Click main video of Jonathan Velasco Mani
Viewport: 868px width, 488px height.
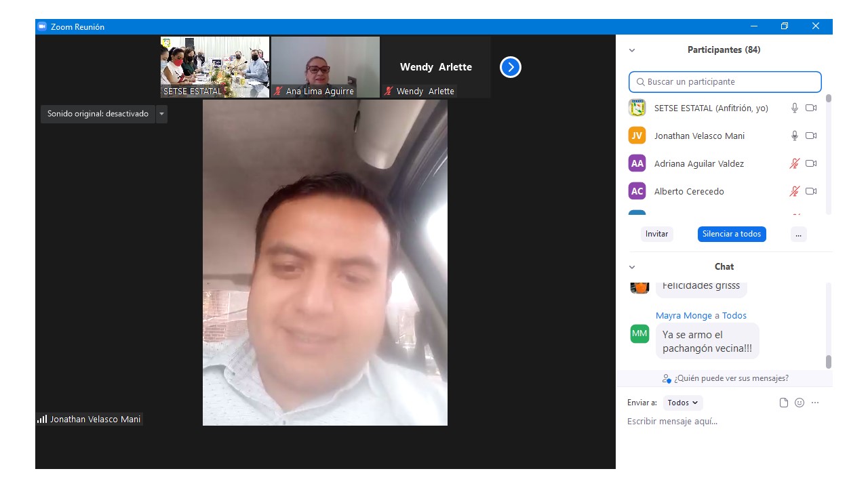coord(325,263)
